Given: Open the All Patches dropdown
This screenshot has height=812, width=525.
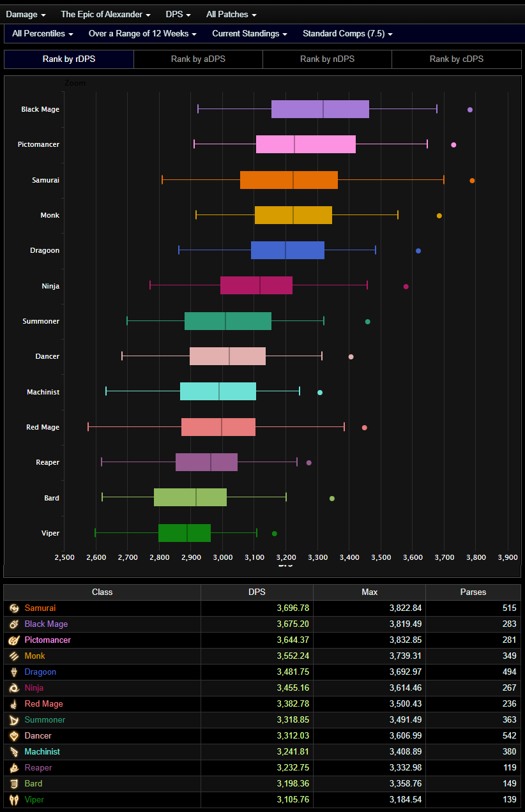Looking at the screenshot, I should (231, 14).
